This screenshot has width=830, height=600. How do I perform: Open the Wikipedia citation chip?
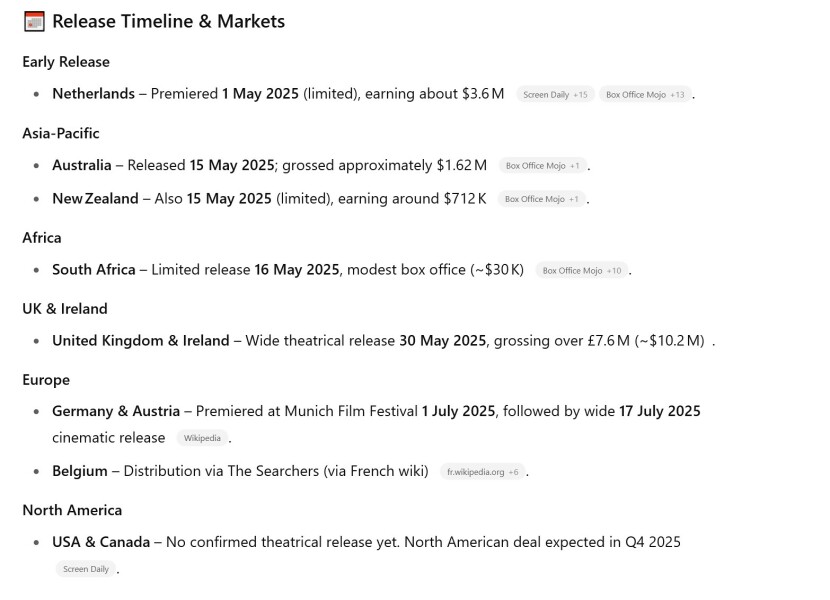tap(202, 438)
